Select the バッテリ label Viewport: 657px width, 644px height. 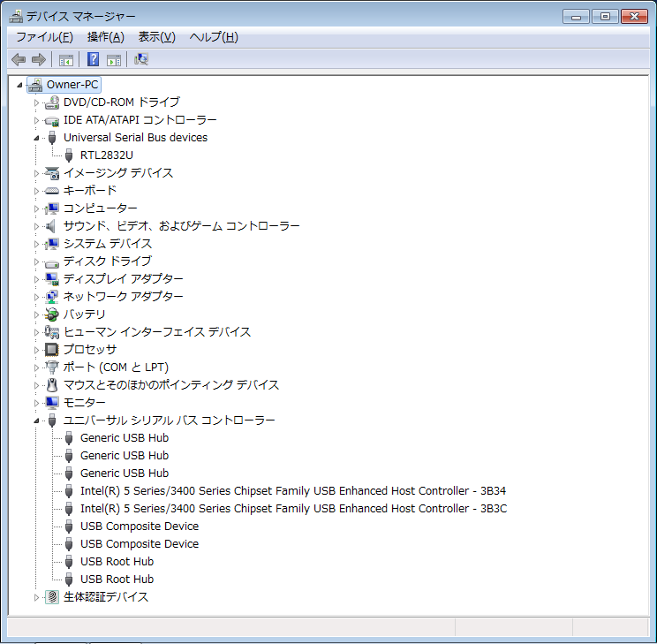pos(84,314)
